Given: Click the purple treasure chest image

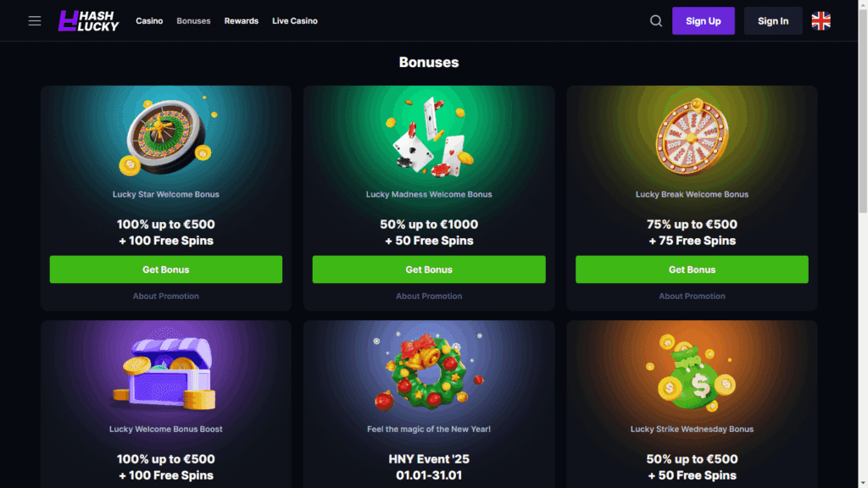Looking at the screenshot, I should (x=166, y=373).
